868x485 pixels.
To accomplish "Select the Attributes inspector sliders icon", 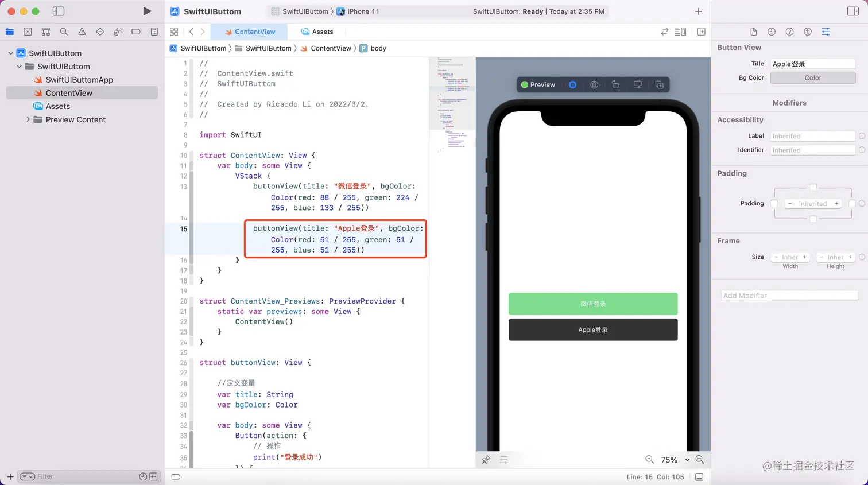I will coord(826,32).
